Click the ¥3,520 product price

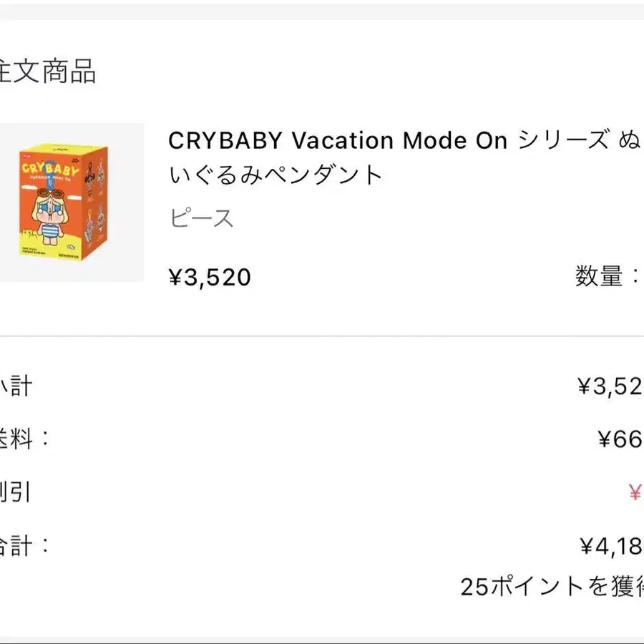pyautogui.click(x=210, y=277)
